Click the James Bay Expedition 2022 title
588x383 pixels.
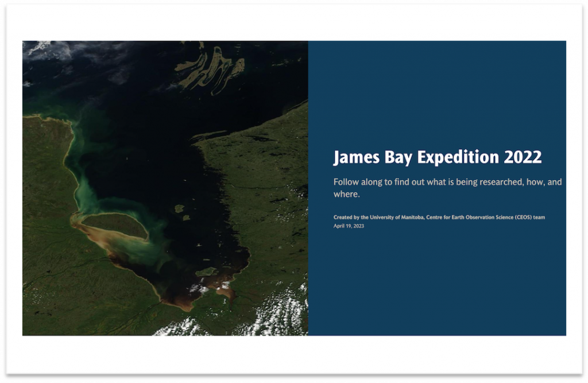pos(437,157)
